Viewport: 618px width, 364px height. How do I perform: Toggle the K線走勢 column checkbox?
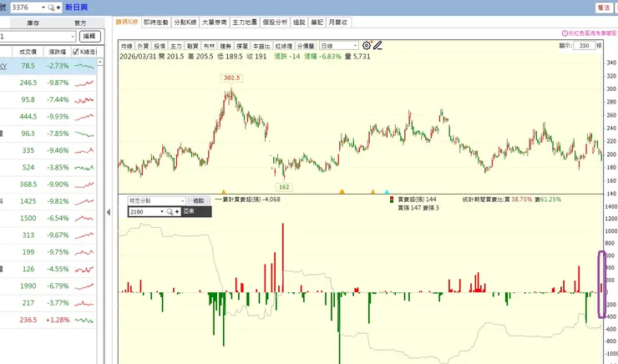pyautogui.click(x=76, y=52)
